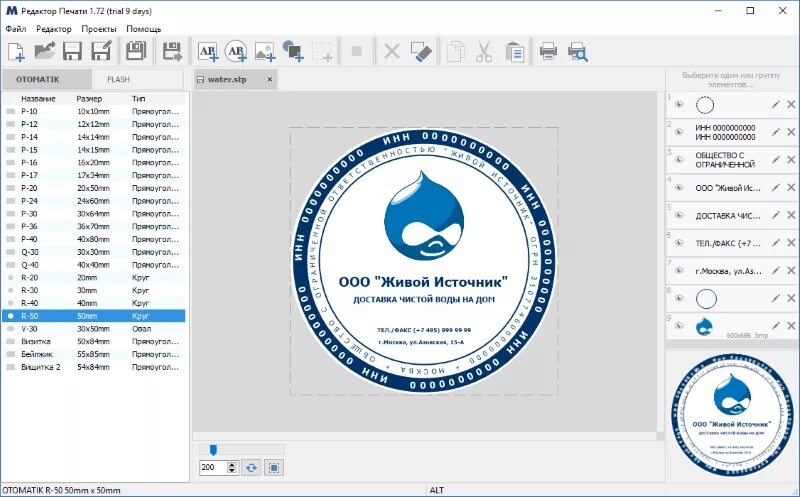Open the Файл menu

[16, 29]
